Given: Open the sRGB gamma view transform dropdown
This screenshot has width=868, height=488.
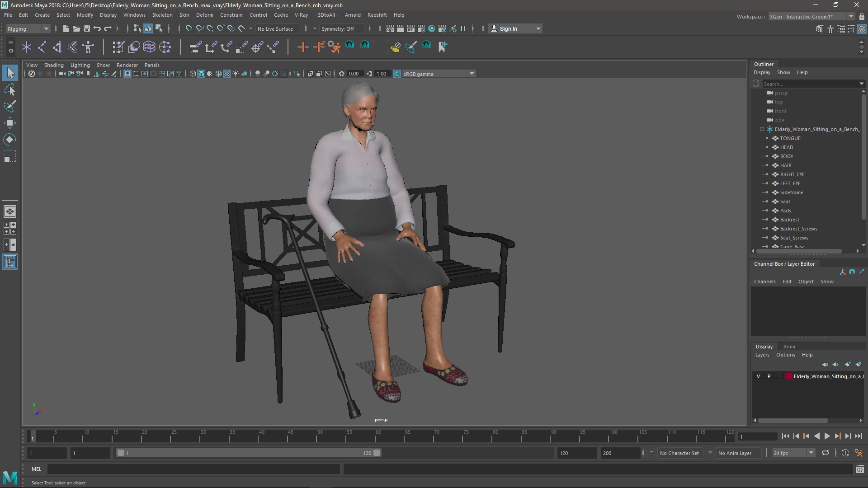Looking at the screenshot, I should (x=439, y=74).
